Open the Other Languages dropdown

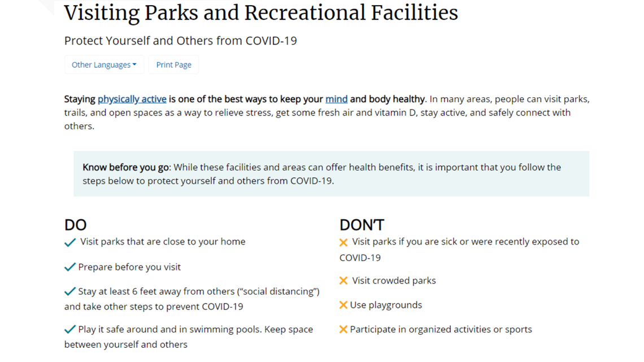(x=104, y=65)
